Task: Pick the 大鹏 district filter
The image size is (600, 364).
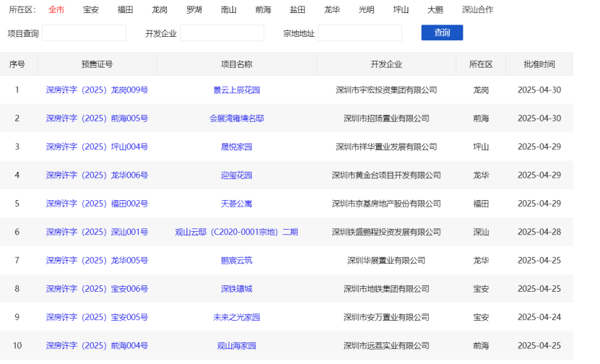Action: (x=435, y=9)
